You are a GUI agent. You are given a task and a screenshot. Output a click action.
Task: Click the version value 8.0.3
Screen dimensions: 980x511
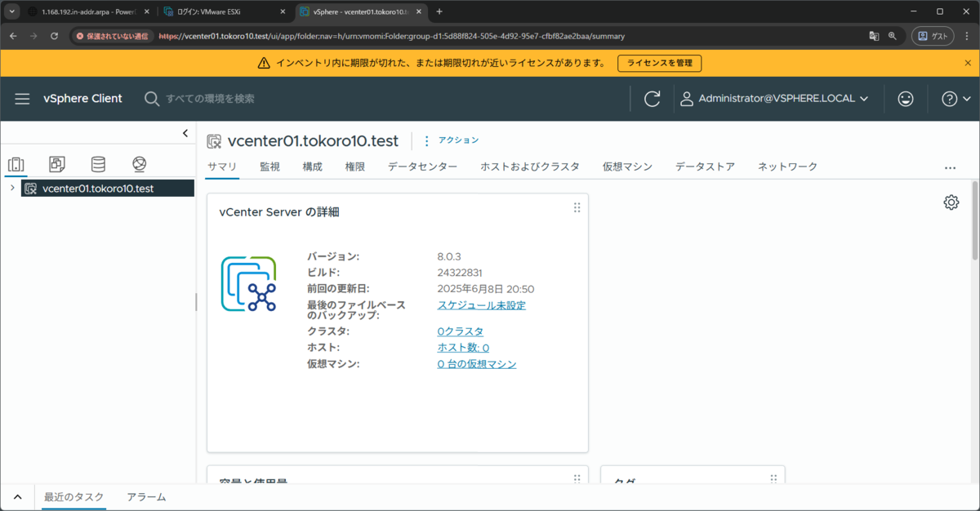[449, 256]
